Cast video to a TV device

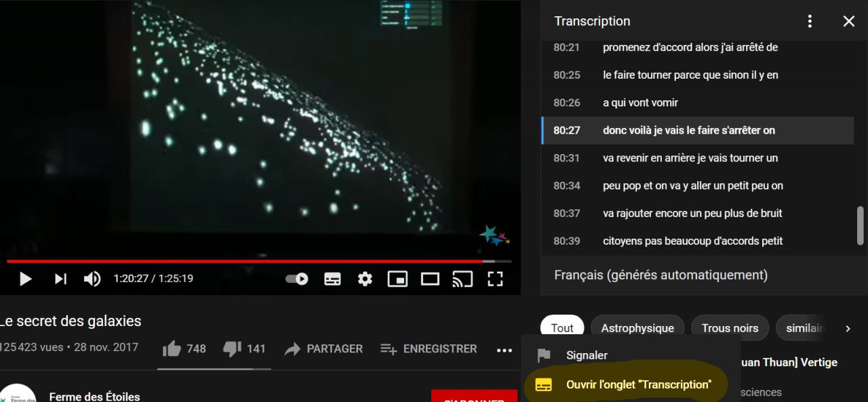click(462, 279)
